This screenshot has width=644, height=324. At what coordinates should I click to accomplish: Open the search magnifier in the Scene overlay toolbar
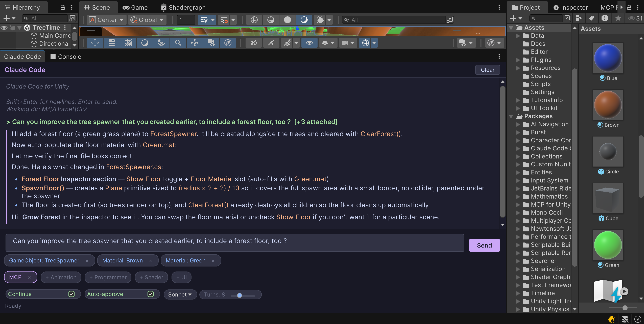pos(178,43)
